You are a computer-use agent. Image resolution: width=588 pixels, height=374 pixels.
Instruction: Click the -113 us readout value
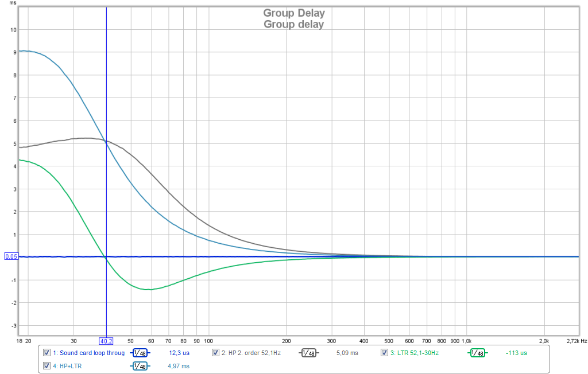[516, 353]
